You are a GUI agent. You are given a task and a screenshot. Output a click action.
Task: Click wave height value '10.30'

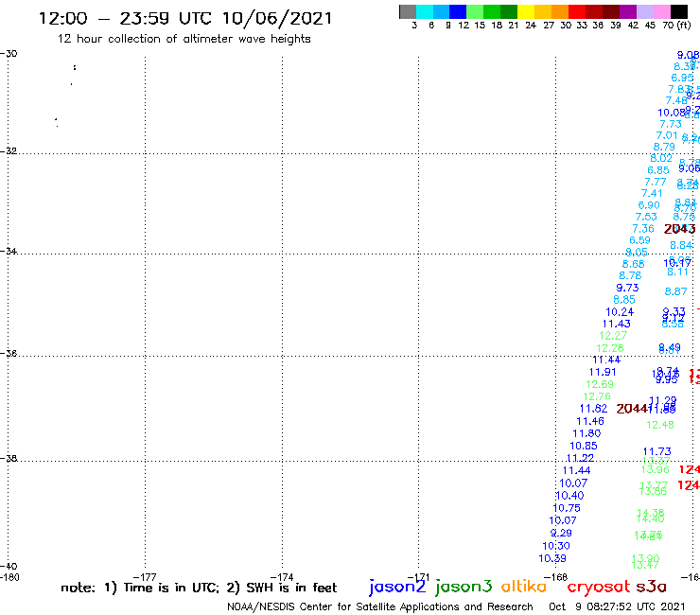[x=556, y=546]
